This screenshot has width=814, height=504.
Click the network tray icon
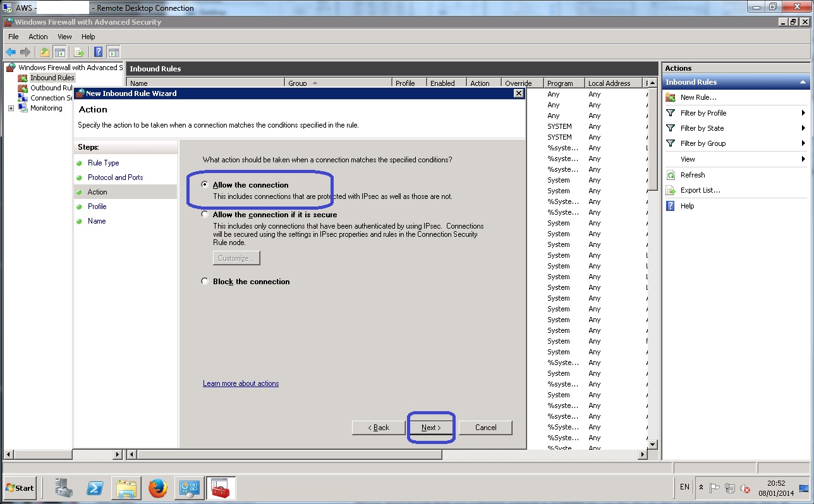pyautogui.click(x=730, y=488)
